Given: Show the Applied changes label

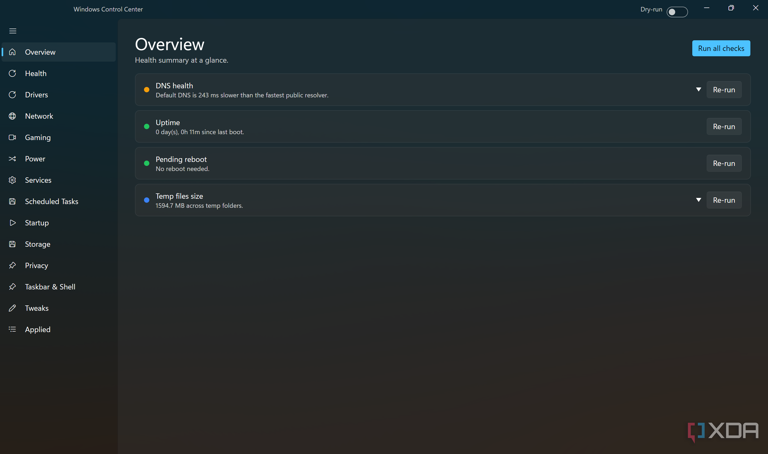Looking at the screenshot, I should 38,330.
